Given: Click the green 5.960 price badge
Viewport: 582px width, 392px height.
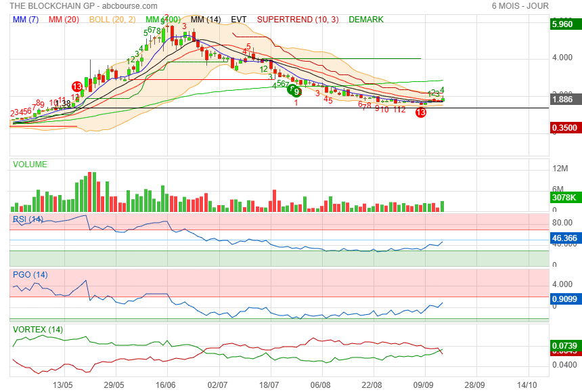Looking at the screenshot, I should 564,24.
